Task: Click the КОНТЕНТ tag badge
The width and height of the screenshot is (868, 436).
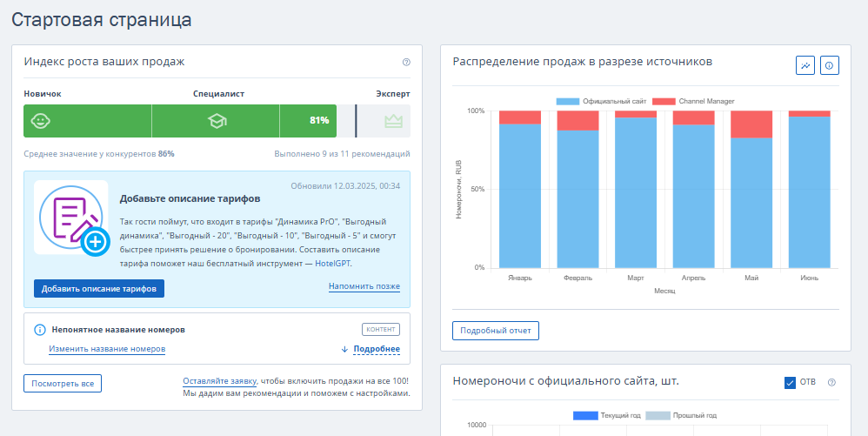Action: tap(381, 329)
